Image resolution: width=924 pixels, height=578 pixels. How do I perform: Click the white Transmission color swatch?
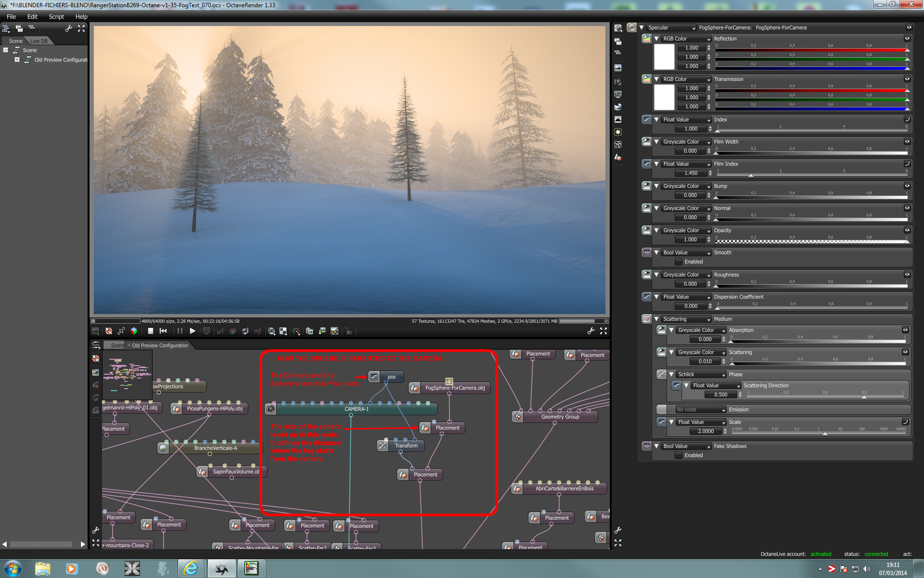coord(664,97)
